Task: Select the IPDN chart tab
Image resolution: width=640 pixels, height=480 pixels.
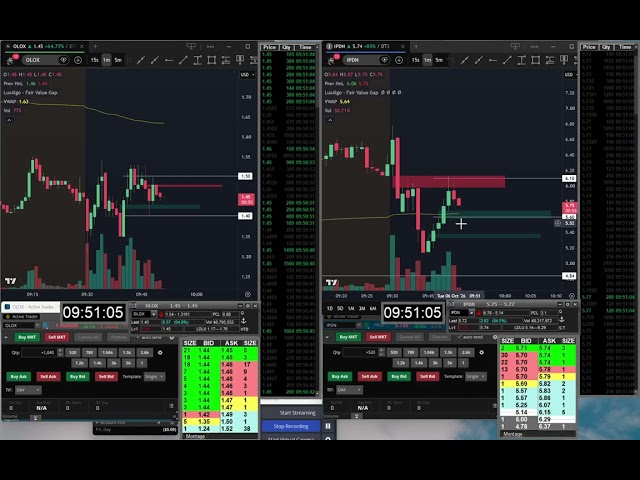Action: 364,46
